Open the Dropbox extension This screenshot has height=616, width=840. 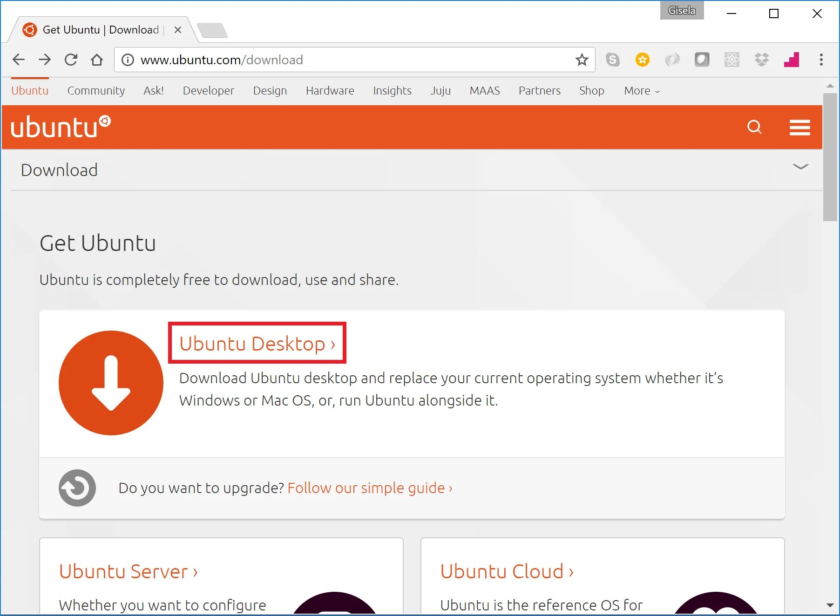pos(762,60)
